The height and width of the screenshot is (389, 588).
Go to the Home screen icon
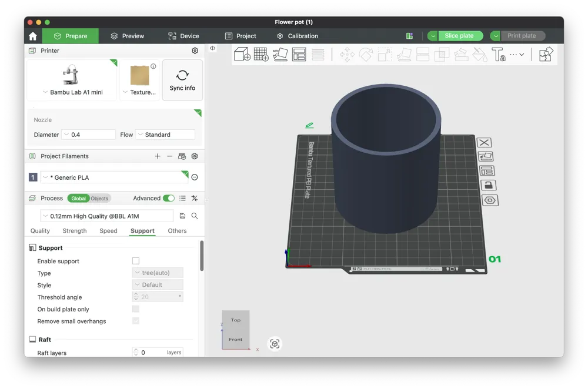tap(33, 36)
